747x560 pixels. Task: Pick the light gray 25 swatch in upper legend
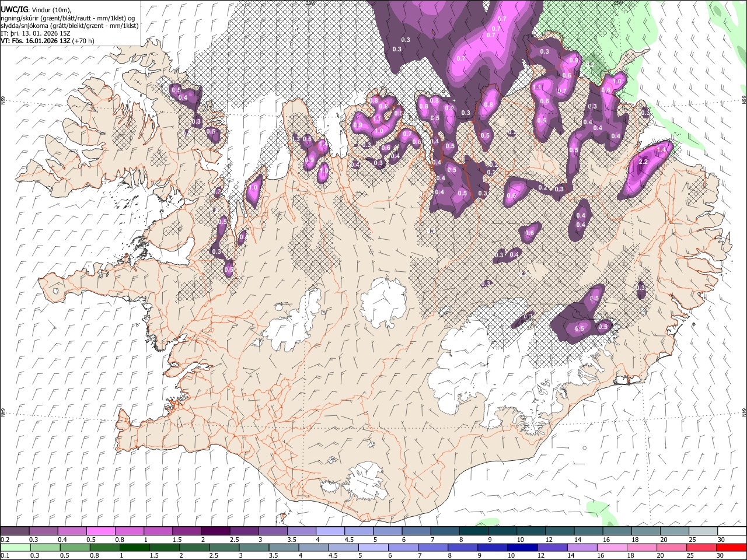(703, 531)
